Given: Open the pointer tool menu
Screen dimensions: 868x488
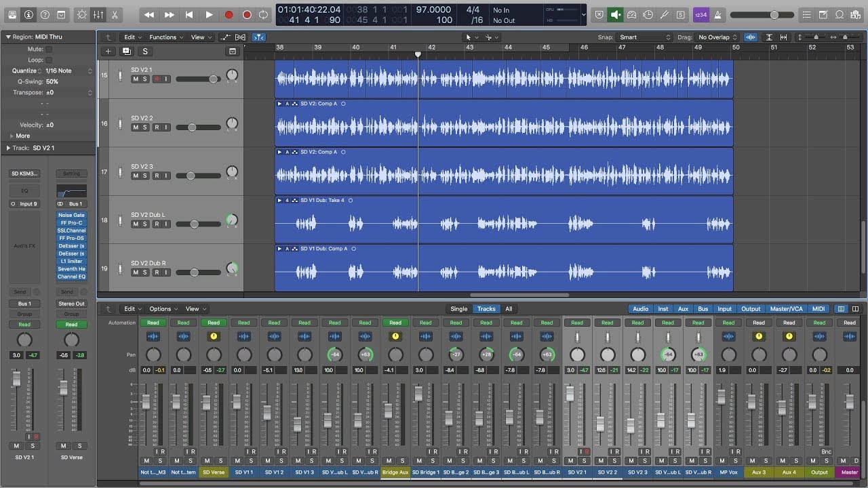Looking at the screenshot, I should click(x=471, y=37).
